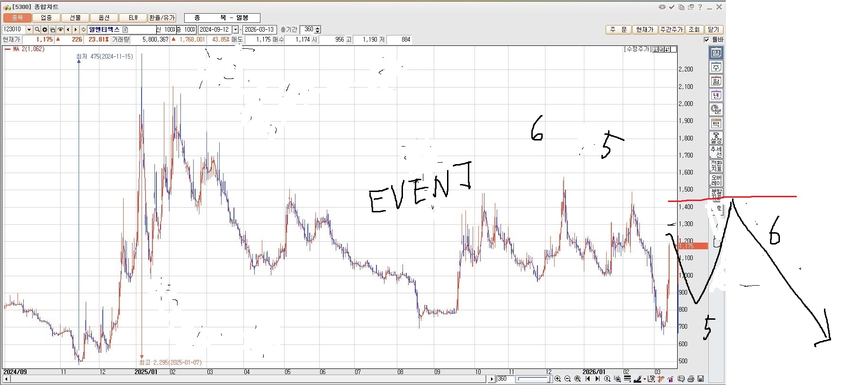Click the zoom in magnifier icon
Image resolution: width=868 pixels, height=385 pixels.
[x=558, y=379]
